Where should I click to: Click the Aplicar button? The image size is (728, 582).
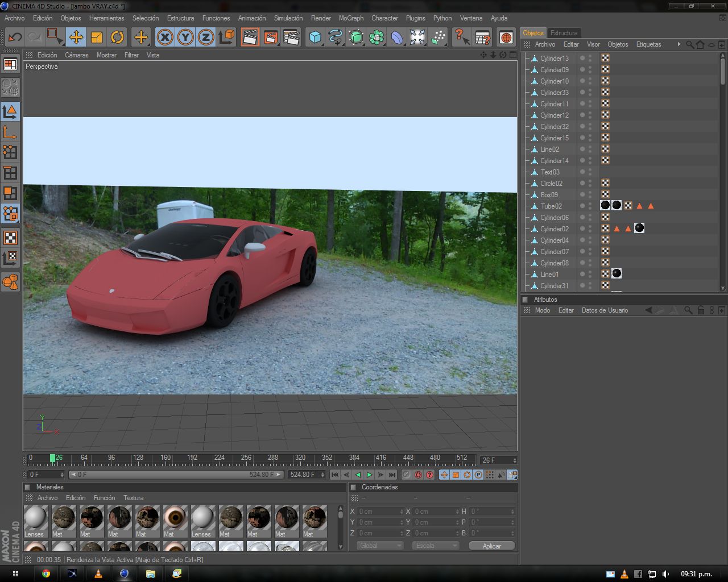(x=491, y=546)
